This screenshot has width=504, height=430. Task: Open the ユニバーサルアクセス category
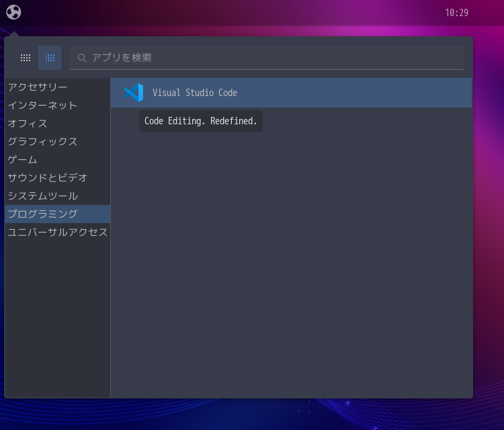(58, 232)
